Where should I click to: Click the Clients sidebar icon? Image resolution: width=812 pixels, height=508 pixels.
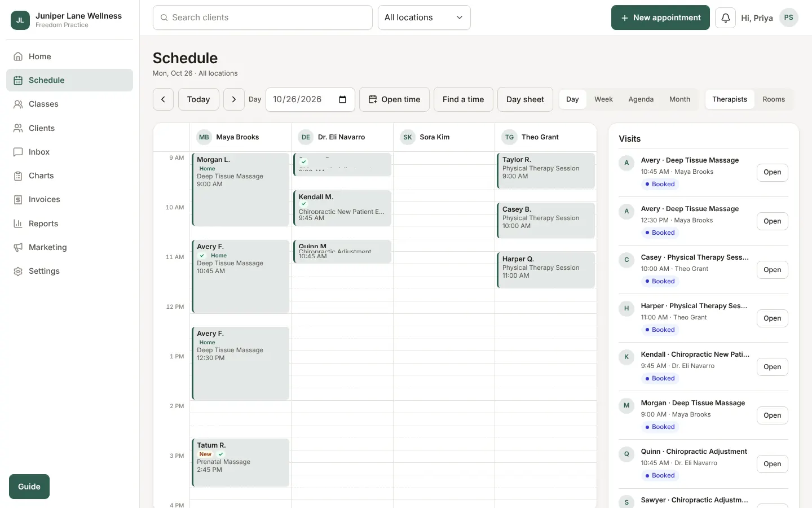[18, 128]
